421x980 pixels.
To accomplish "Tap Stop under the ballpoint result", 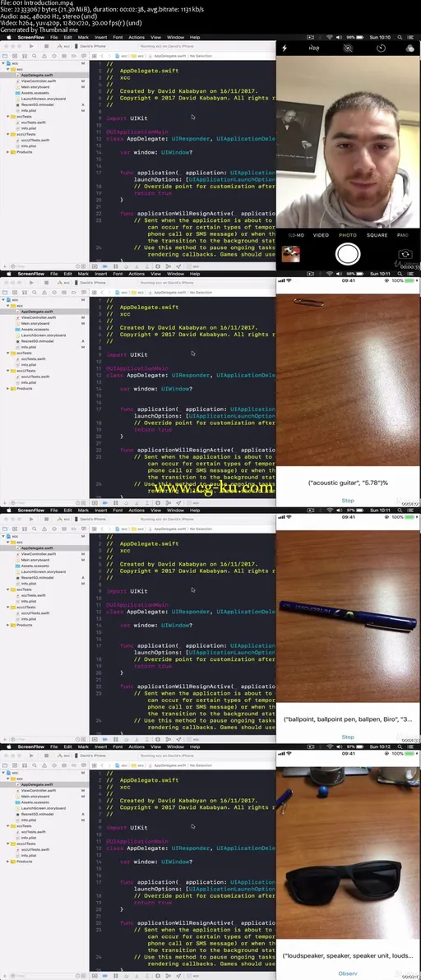I will [348, 737].
